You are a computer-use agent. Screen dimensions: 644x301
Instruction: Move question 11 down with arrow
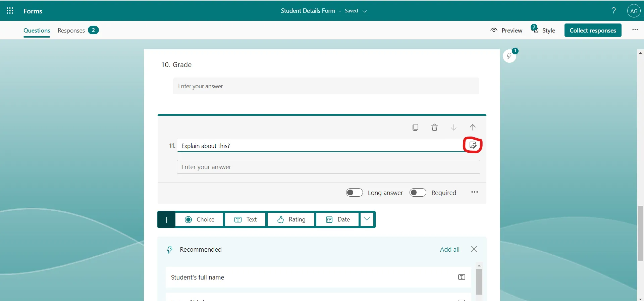click(453, 127)
